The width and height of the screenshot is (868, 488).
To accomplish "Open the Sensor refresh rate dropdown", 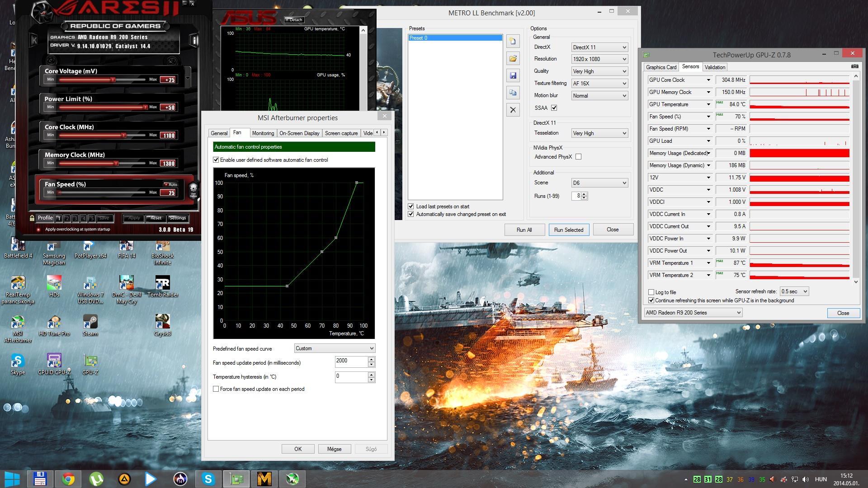I will [x=794, y=291].
